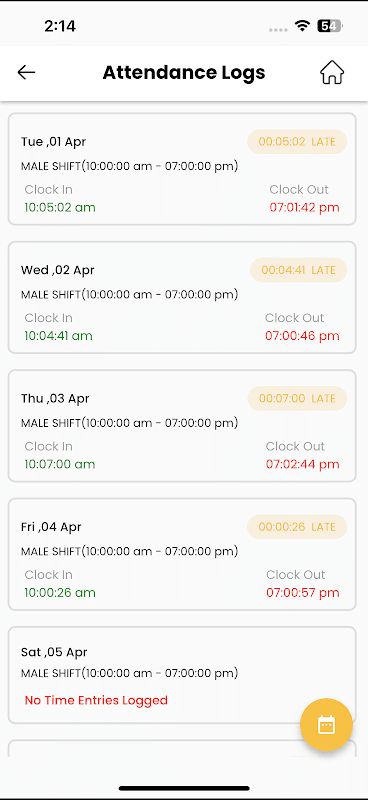368x800 pixels.
Task: Tap clock-out time 07:00:46 pm
Action: pos(302,336)
